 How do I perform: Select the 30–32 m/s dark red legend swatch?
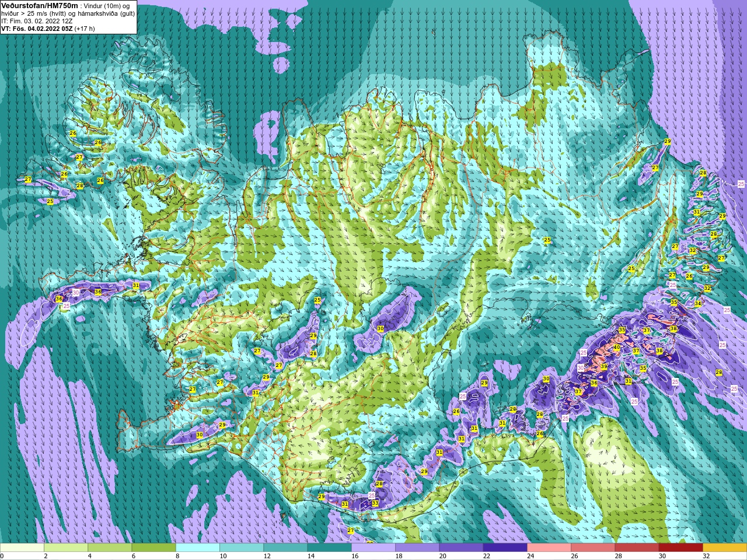click(681, 548)
